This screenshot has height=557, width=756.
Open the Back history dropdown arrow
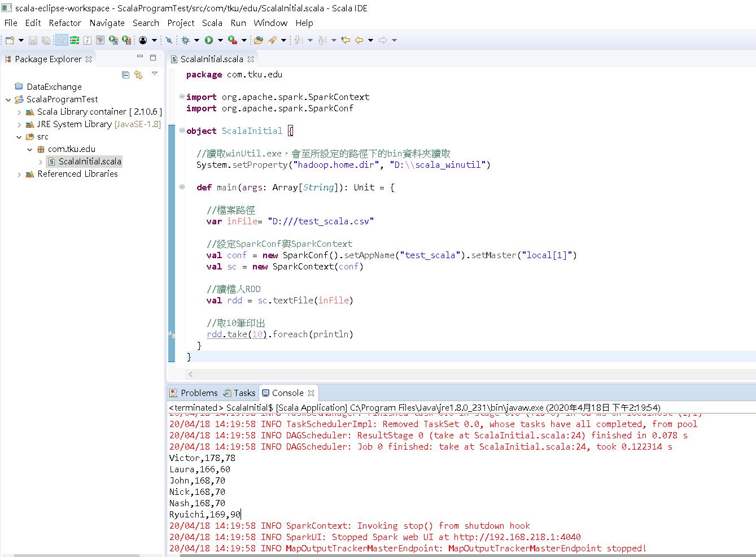(370, 40)
